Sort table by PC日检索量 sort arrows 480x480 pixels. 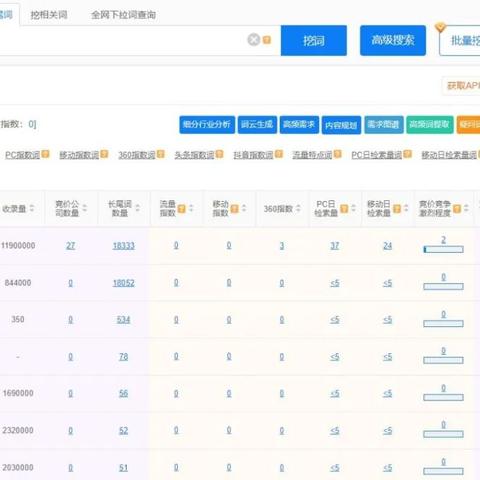(353, 208)
